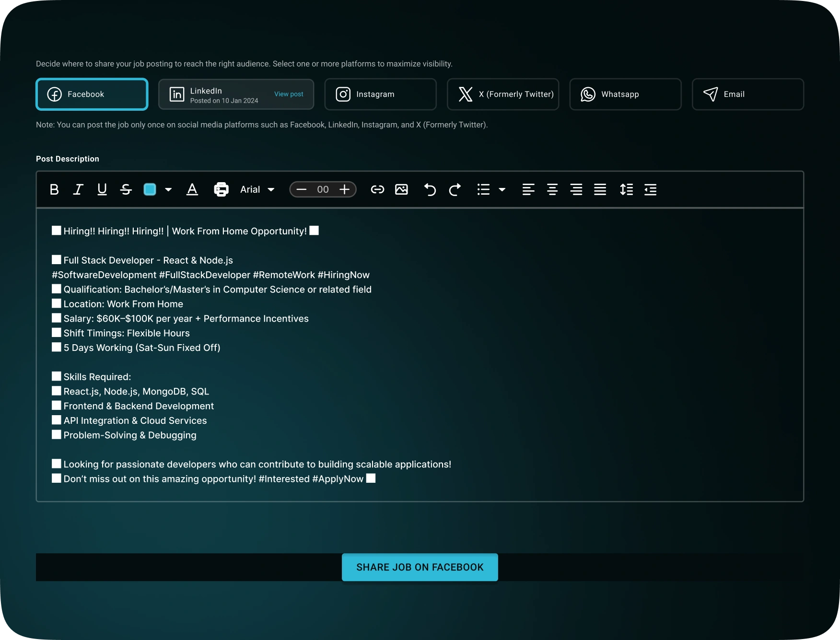This screenshot has height=640, width=840.
Task: Insert an image into the description
Action: [402, 189]
